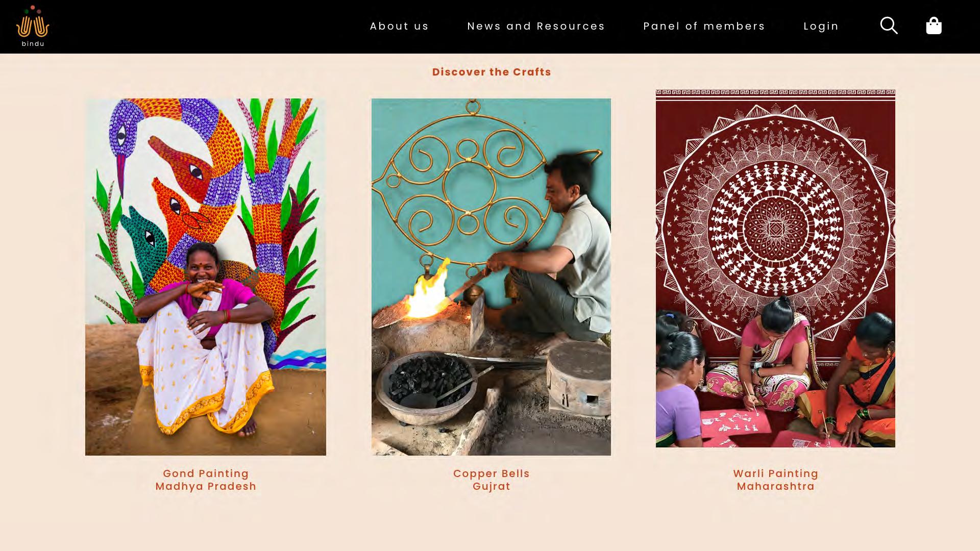Click the white mandala in Warli image
Screen dimensions: 980x551
(x=775, y=227)
